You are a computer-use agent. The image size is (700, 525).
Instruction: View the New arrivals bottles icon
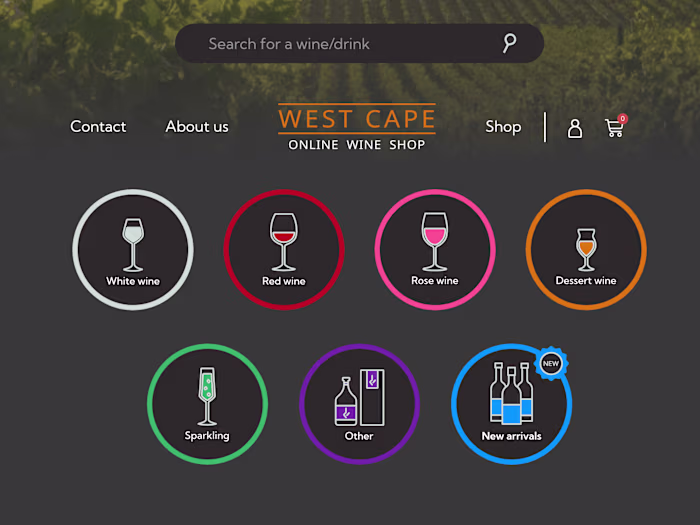(x=510, y=395)
